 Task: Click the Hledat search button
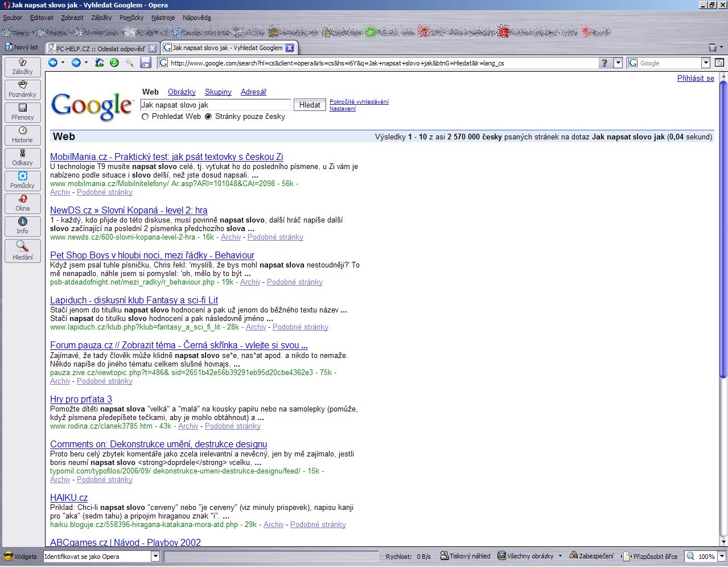point(310,105)
